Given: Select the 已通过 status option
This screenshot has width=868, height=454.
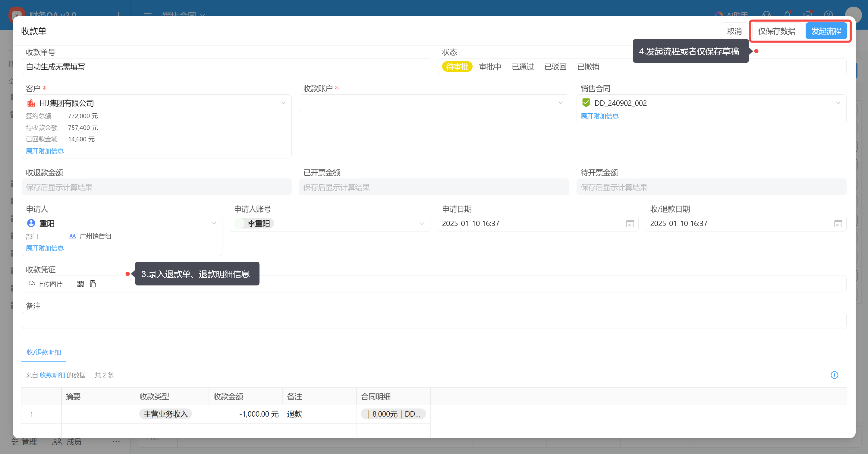Looking at the screenshot, I should point(523,67).
